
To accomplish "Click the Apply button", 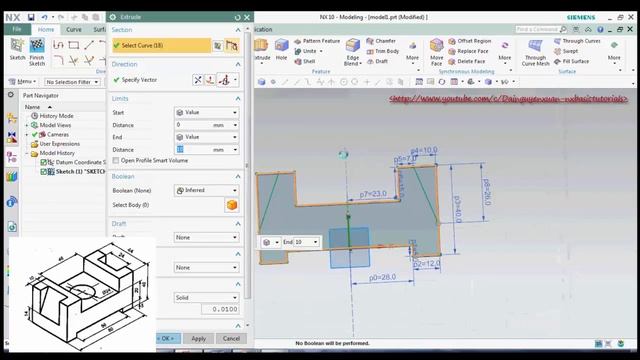I will click(x=199, y=339).
